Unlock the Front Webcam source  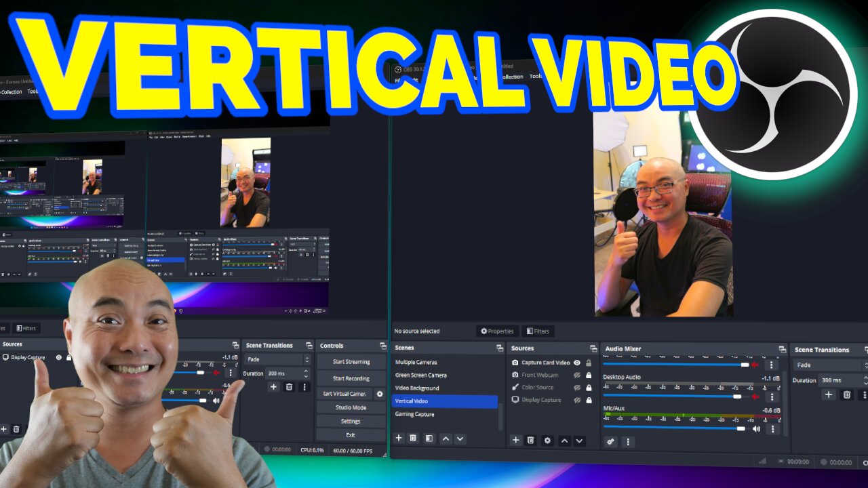tap(588, 375)
